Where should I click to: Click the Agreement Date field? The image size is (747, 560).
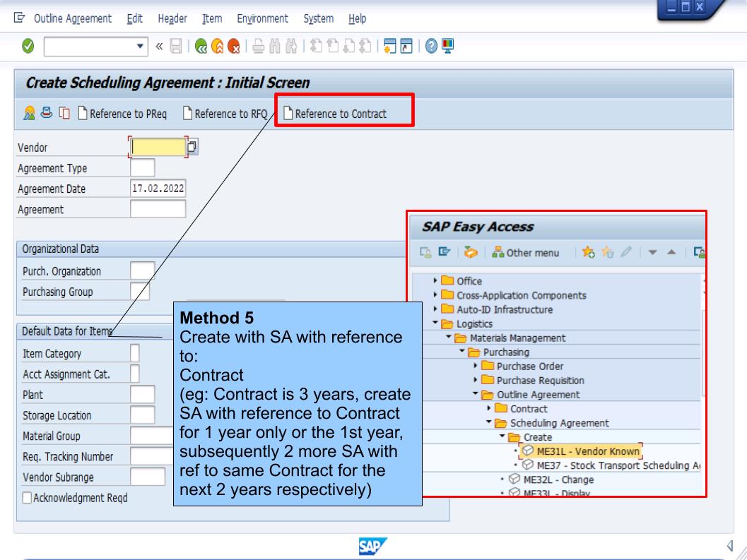click(x=158, y=189)
